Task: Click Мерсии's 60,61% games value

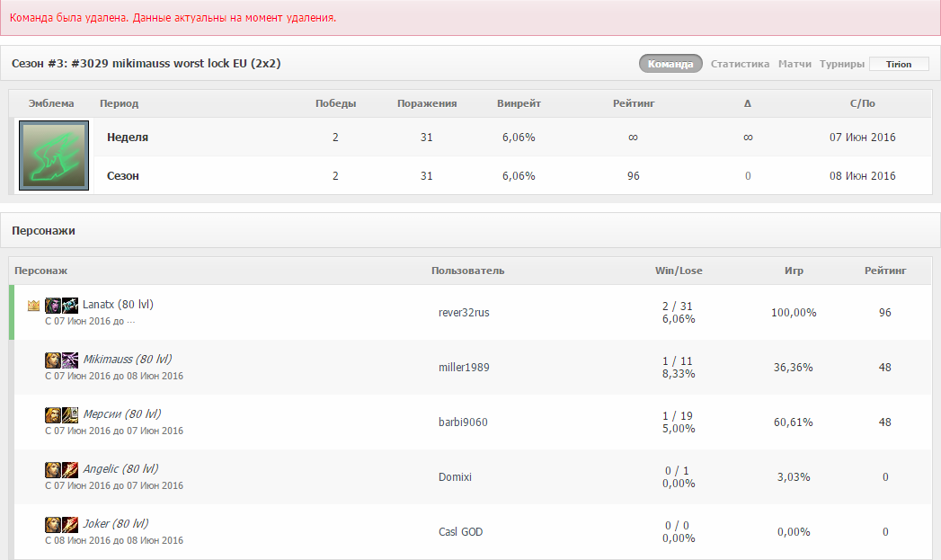Action: [x=794, y=422]
